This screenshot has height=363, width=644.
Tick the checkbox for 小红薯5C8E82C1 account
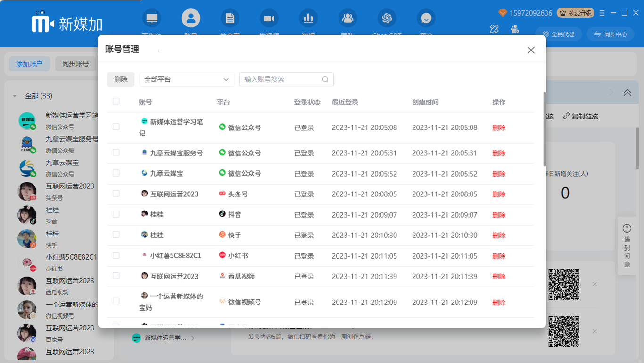click(x=116, y=255)
